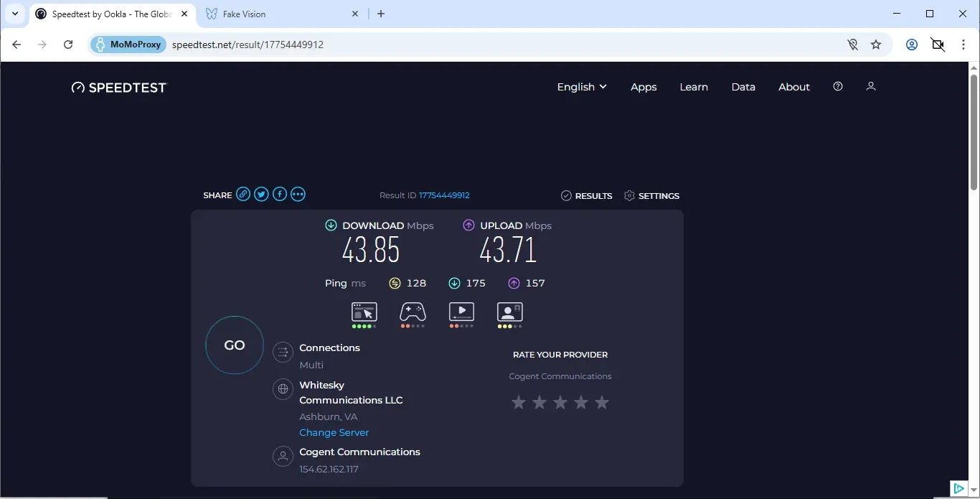Image resolution: width=980 pixels, height=499 pixels.
Task: Select the video chat performance icon
Action: (509, 311)
